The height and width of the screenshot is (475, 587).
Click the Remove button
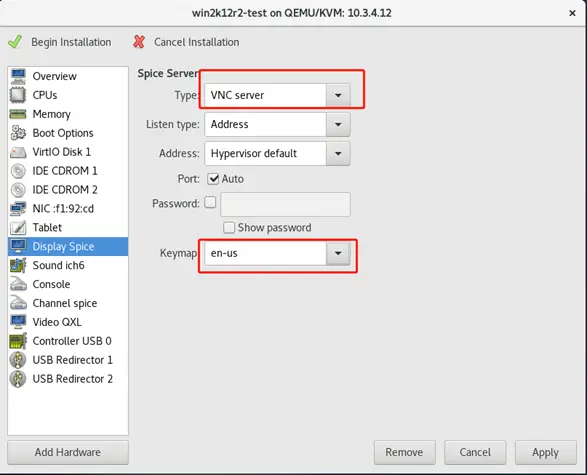pyautogui.click(x=404, y=452)
